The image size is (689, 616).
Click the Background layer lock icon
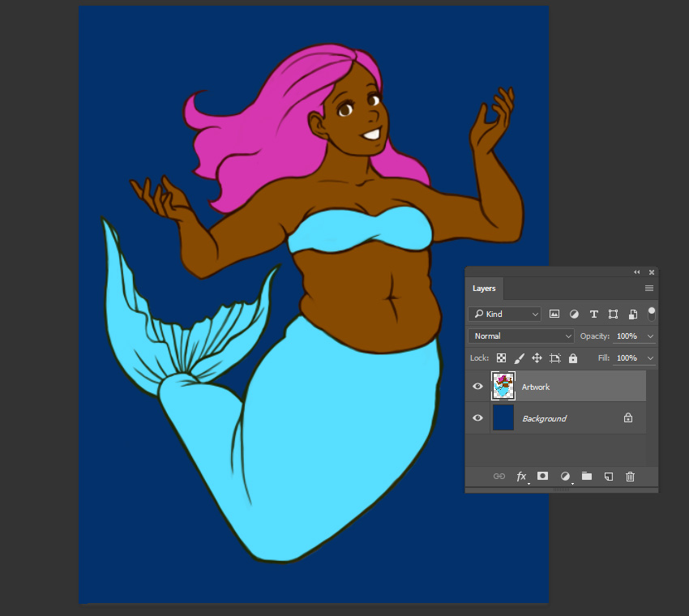coord(628,417)
